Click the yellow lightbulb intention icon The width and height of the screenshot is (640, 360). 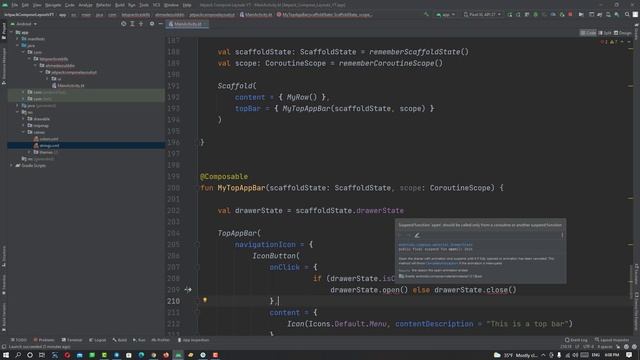pyautogui.click(x=205, y=300)
